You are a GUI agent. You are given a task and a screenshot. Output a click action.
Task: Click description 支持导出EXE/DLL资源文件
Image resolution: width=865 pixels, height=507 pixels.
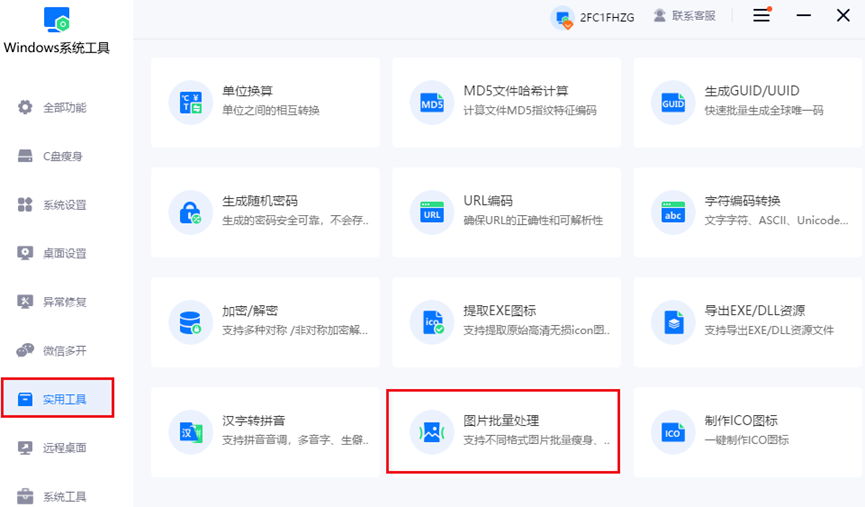[x=769, y=330]
